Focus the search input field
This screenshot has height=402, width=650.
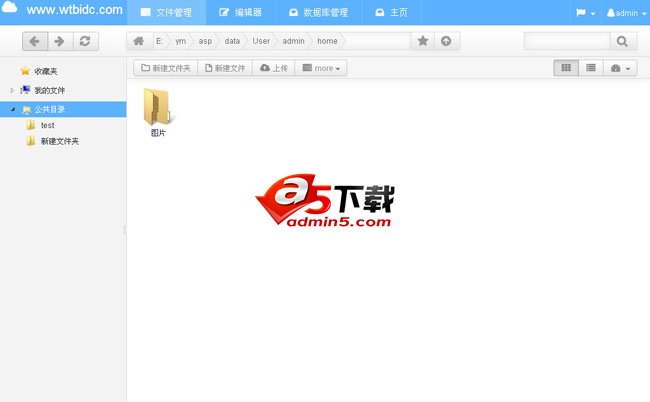click(x=567, y=41)
